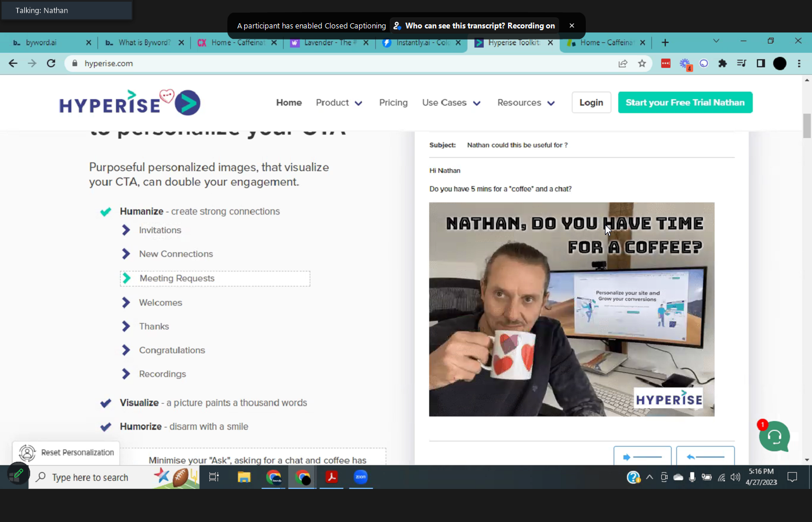Bookmark this page with star icon
The width and height of the screenshot is (812, 522).
click(x=641, y=63)
